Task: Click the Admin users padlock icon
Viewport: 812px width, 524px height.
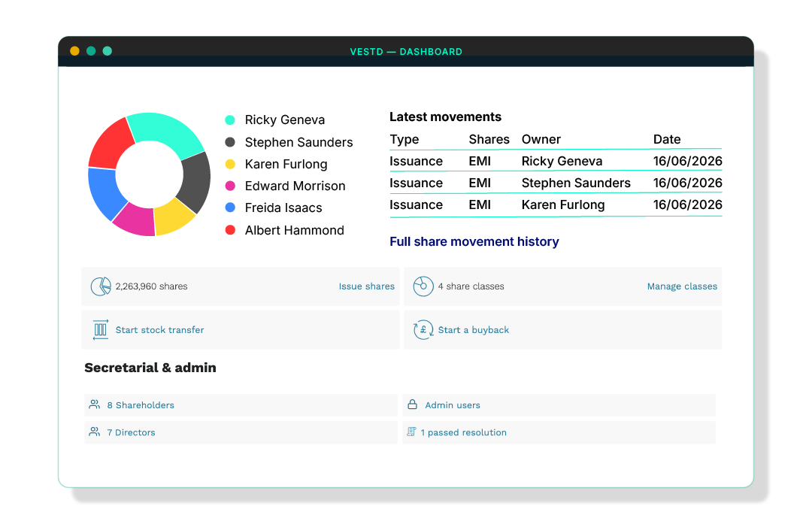Action: (412, 404)
